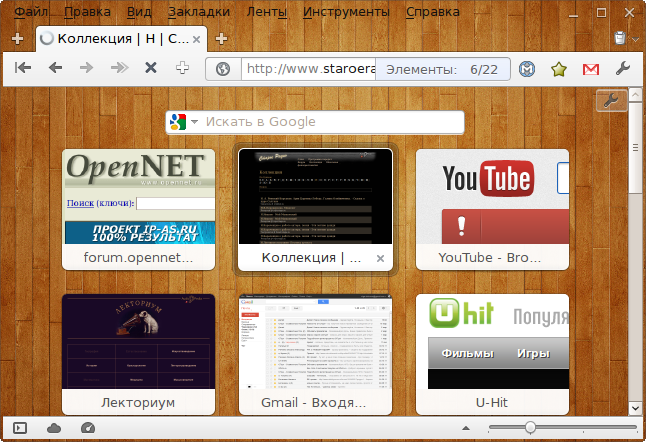646x442 pixels.
Task: Open the U-Hit speed dial thumbnail
Action: click(492, 354)
